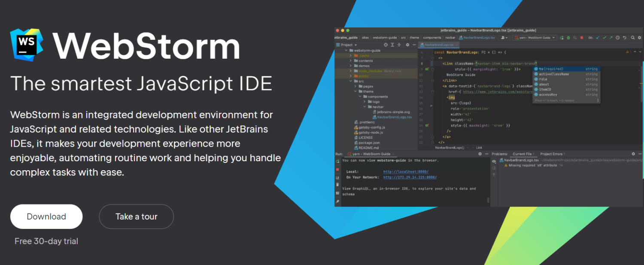Click the Git Push green arrow icon

[x=611, y=38]
